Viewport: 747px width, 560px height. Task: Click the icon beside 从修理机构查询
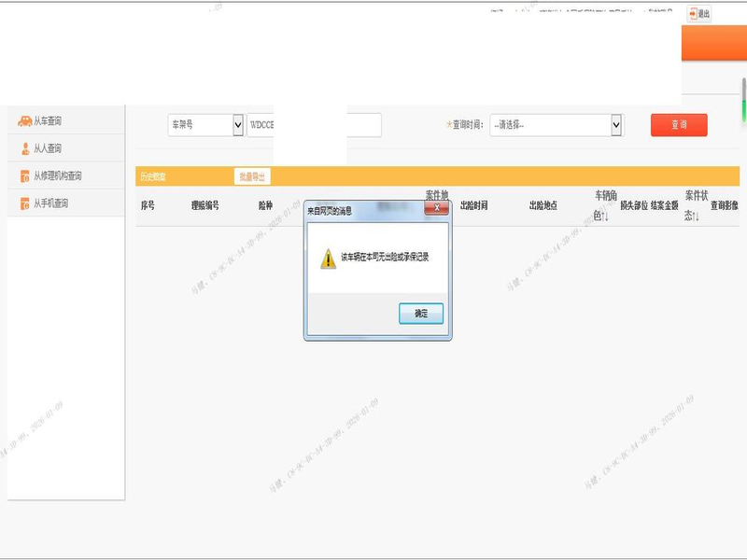[x=25, y=175]
